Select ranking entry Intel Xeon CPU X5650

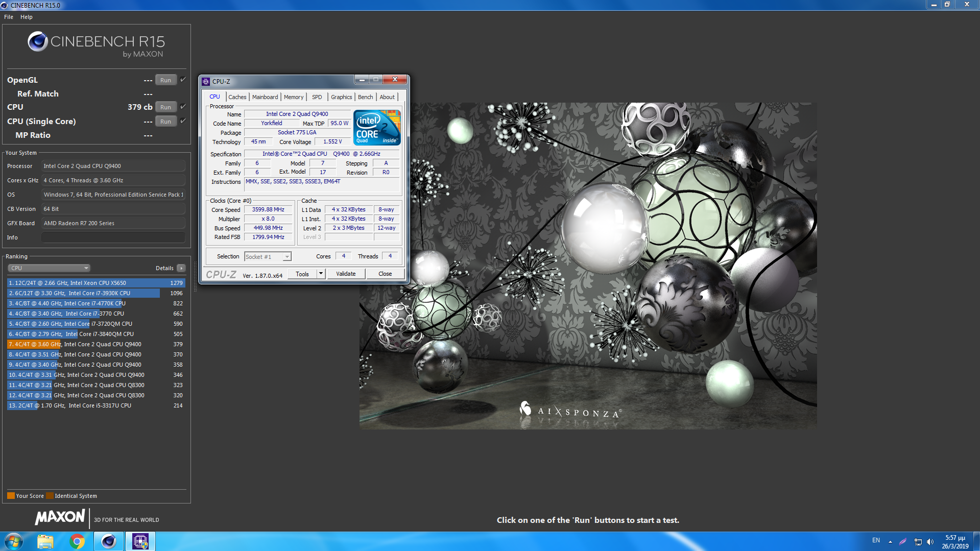[96, 283]
